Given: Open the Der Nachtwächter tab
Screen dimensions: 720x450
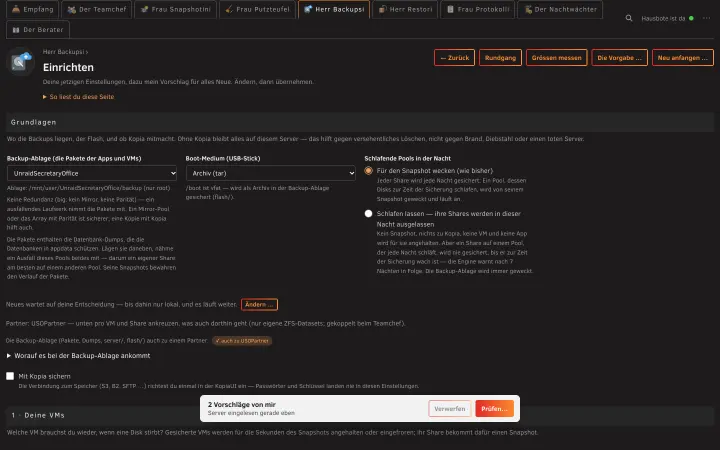Looking at the screenshot, I should click(x=560, y=9).
